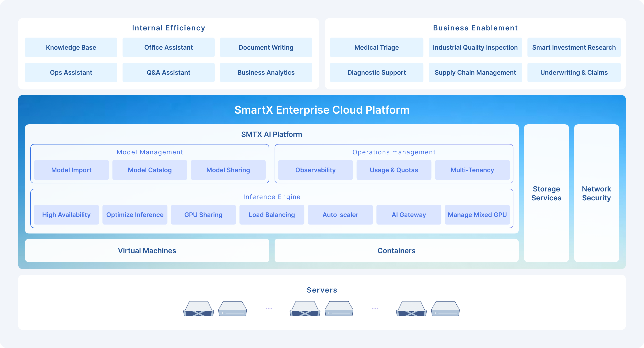The height and width of the screenshot is (348, 644).
Task: Select the Containers panel
Action: (x=396, y=250)
